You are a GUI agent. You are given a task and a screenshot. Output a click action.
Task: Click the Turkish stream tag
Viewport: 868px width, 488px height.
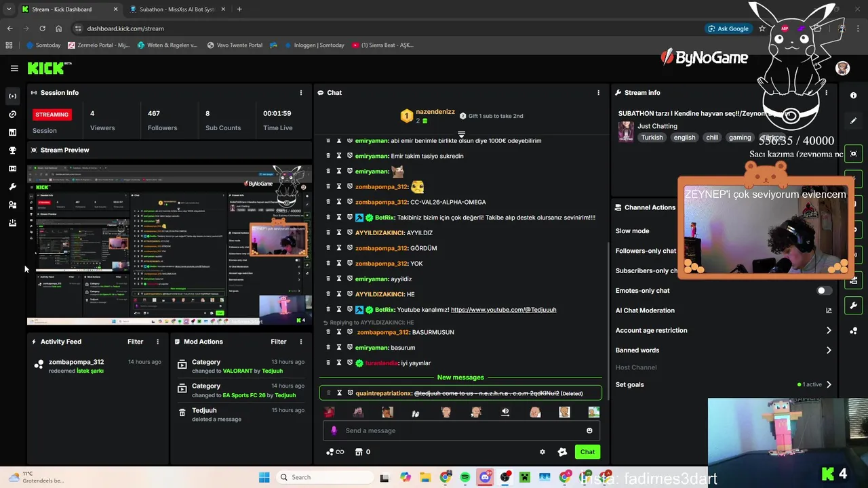pyautogui.click(x=652, y=138)
